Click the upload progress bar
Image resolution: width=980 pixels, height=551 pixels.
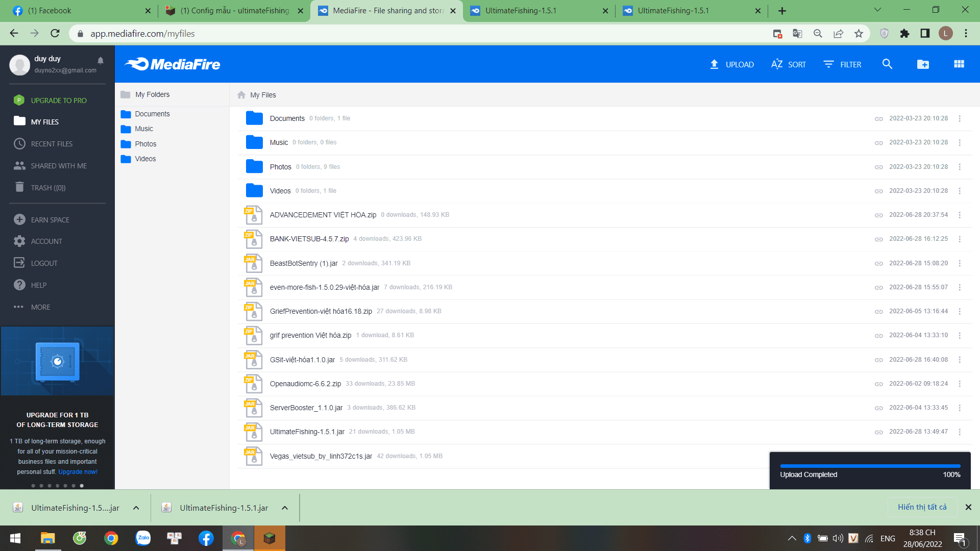click(870, 466)
